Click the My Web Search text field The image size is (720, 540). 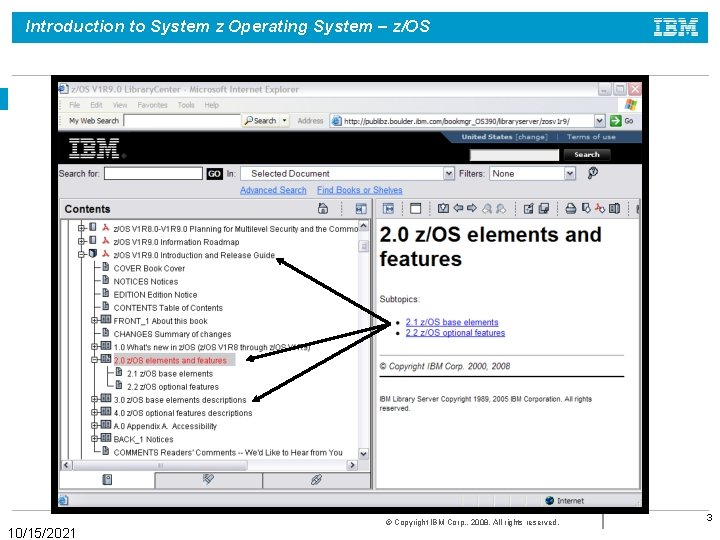tap(182, 121)
